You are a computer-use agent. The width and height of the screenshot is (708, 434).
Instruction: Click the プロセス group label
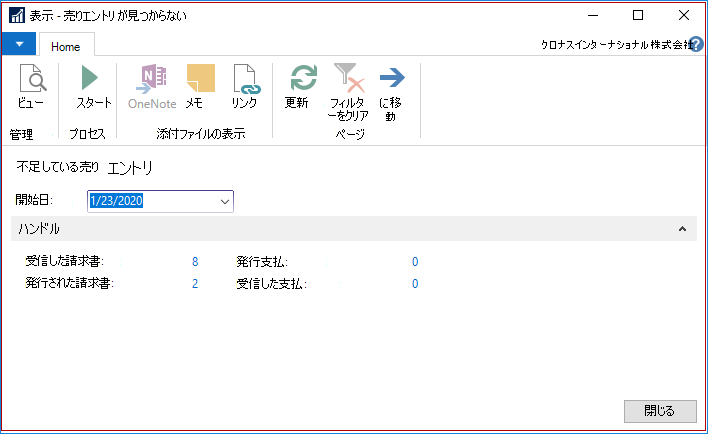tap(87, 134)
